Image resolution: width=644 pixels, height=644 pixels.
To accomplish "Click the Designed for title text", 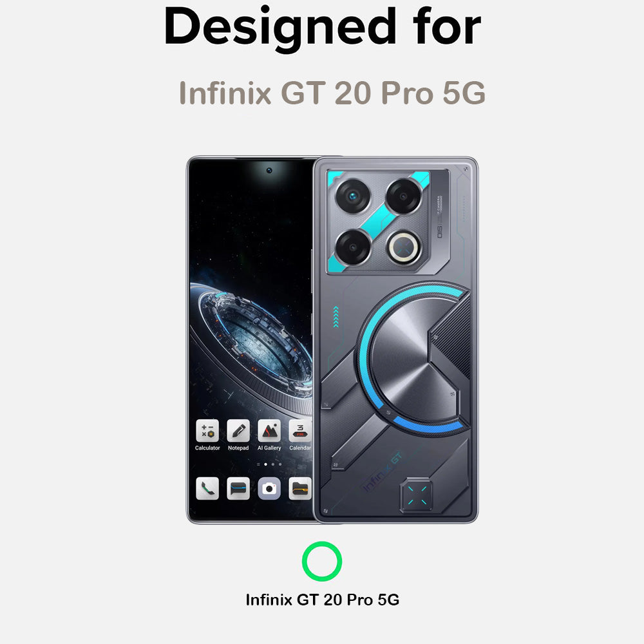I will [323, 28].
